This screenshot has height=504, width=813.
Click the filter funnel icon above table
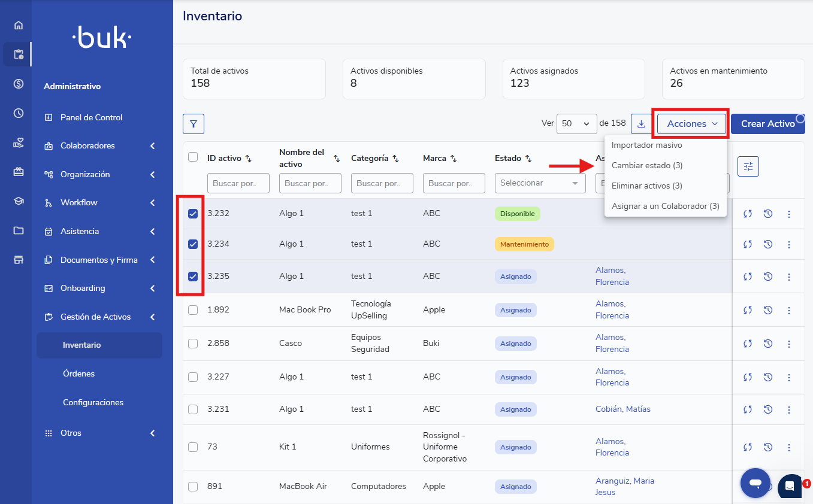pos(194,124)
